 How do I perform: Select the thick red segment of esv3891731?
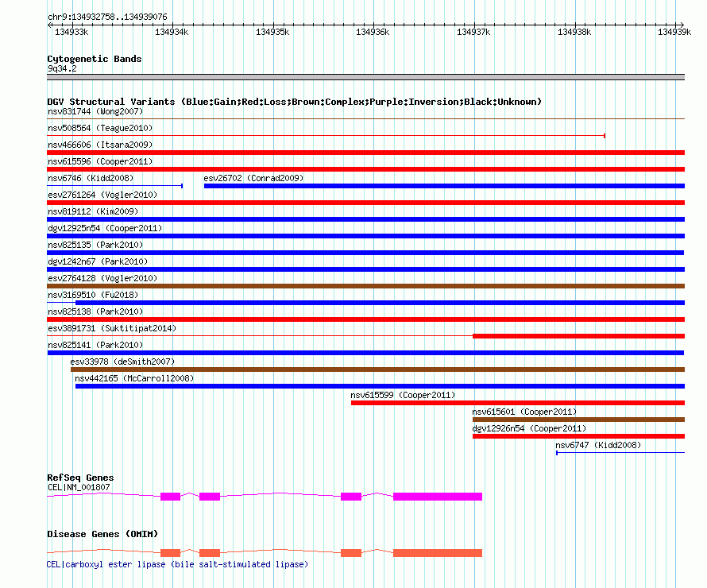coord(578,336)
